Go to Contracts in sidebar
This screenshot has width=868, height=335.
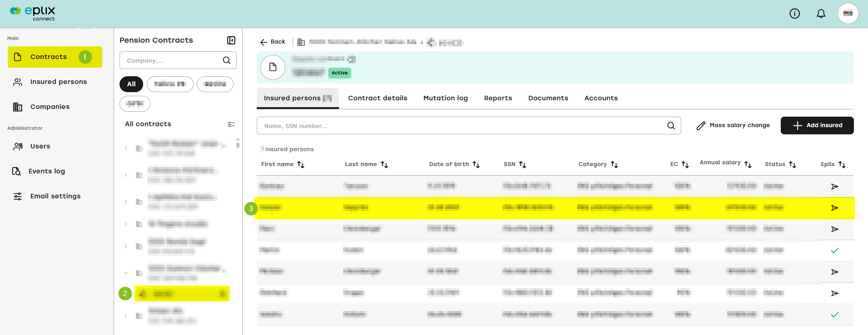point(55,57)
